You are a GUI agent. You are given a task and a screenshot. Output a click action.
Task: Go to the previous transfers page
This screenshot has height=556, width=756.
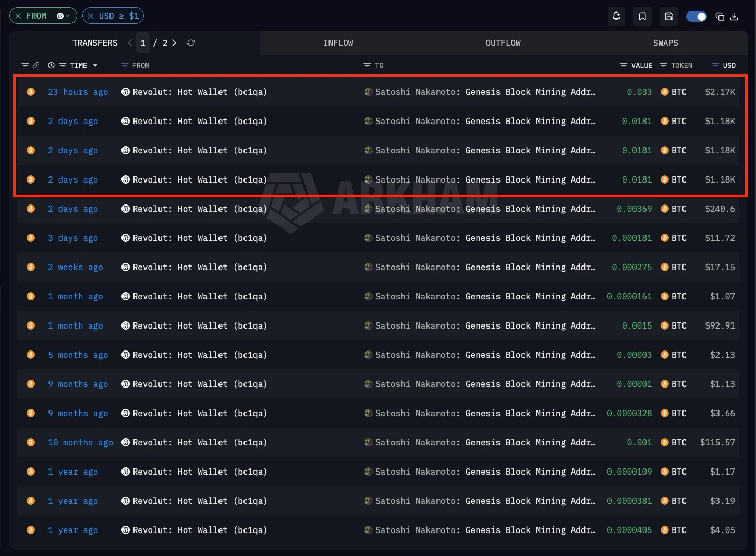coord(130,43)
